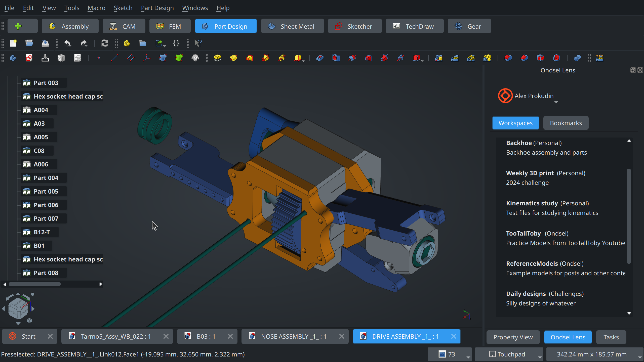Click the workspace list scroll-down arrow
644x362 pixels.
coord(629,313)
